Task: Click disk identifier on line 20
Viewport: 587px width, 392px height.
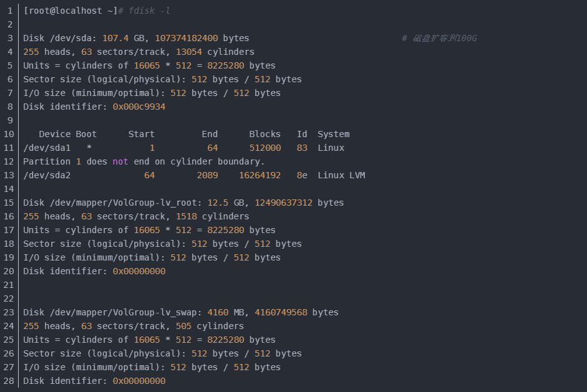Action: tap(139, 272)
